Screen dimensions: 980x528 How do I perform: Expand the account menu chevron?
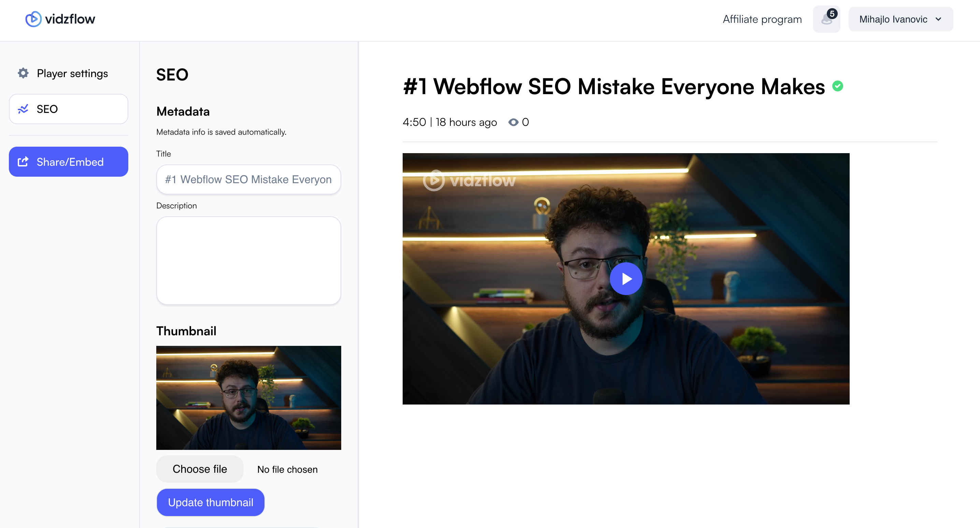pyautogui.click(x=938, y=19)
